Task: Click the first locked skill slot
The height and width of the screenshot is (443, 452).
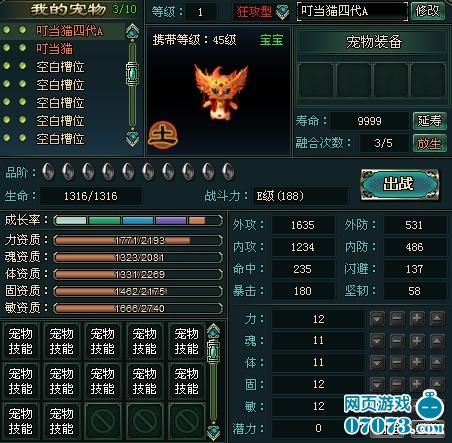Action: click(103, 421)
